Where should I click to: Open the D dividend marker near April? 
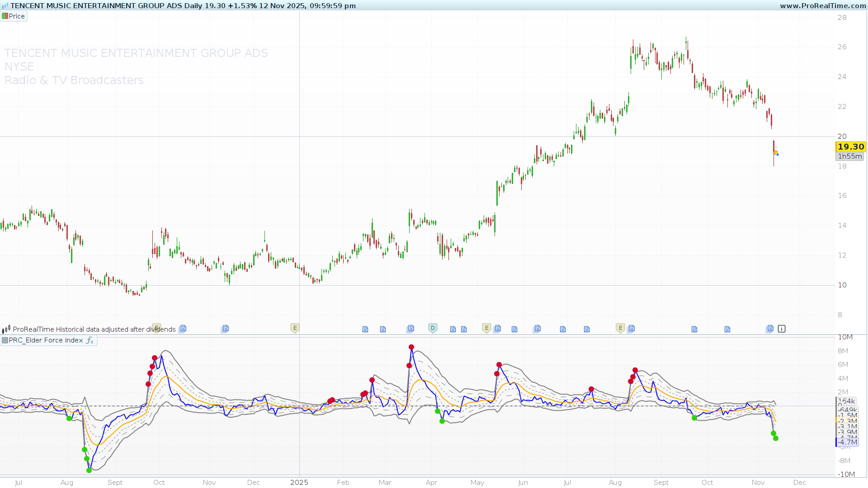(433, 328)
